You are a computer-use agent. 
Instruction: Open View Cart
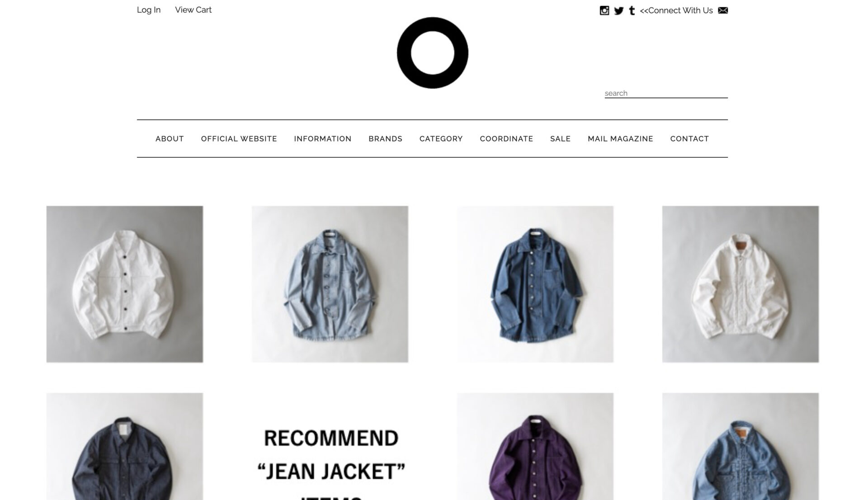tap(193, 10)
